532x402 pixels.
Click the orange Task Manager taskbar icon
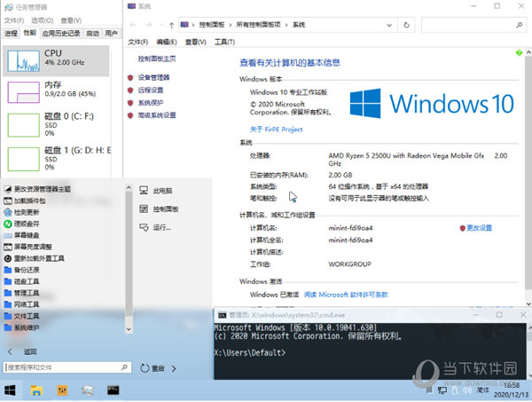(62, 390)
